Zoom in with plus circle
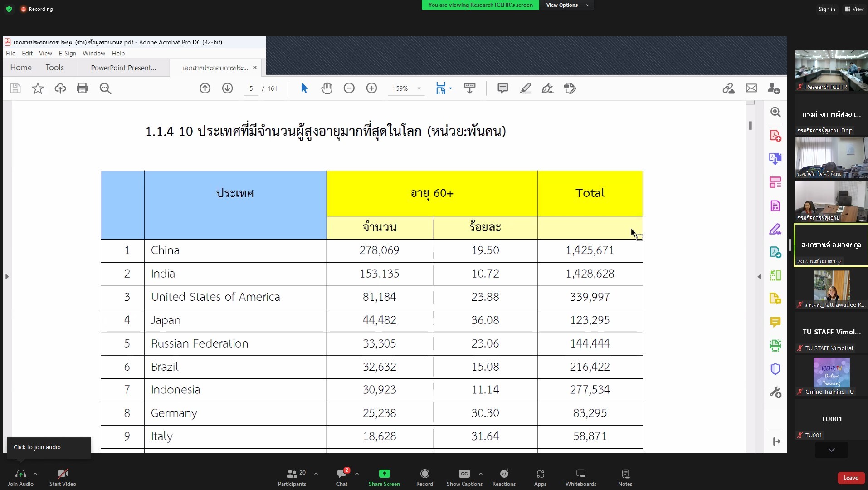The image size is (868, 490). [x=371, y=88]
